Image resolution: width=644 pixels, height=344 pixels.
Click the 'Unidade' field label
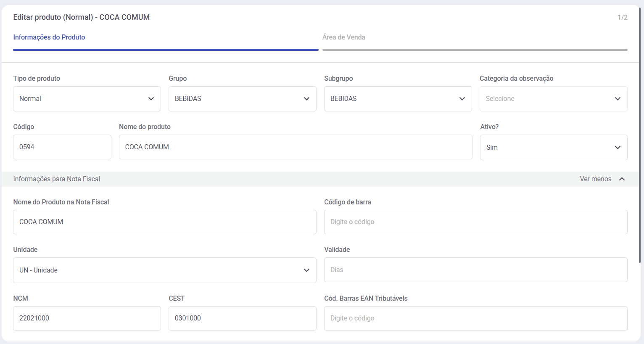point(25,249)
